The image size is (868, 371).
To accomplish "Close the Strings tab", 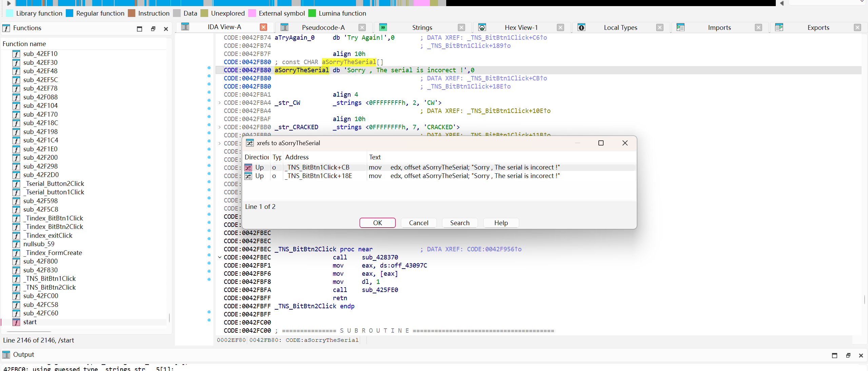I will tap(461, 27).
